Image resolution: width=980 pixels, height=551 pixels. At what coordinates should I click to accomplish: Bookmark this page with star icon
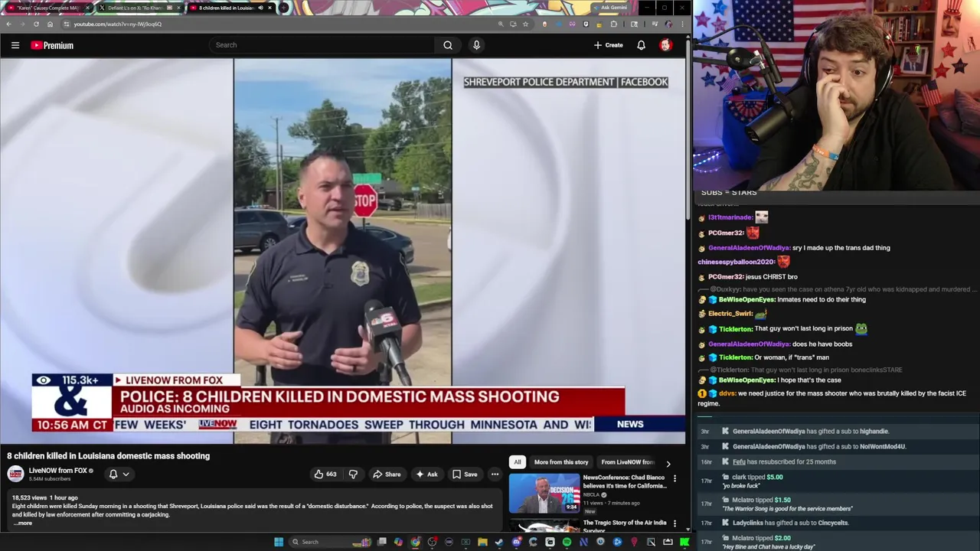[x=525, y=24]
